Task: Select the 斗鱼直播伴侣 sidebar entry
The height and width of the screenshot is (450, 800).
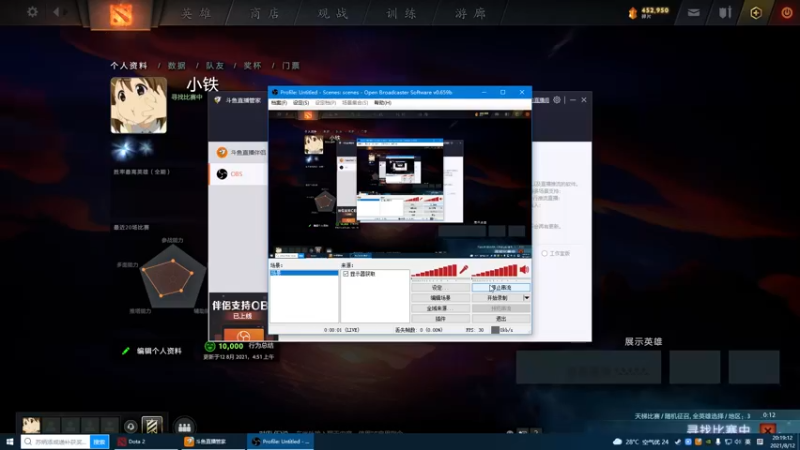Action: pos(238,152)
